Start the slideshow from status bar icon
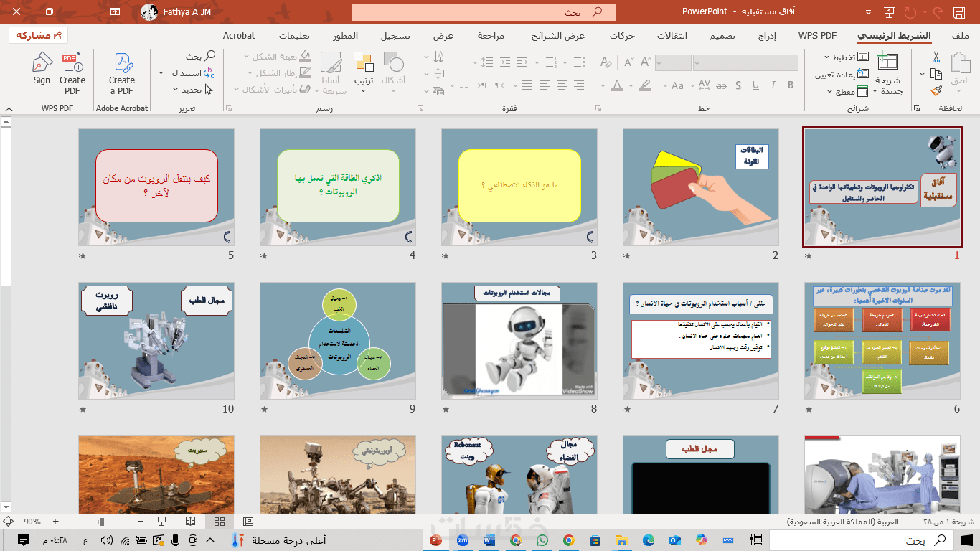This screenshot has height=551, width=980. pyautogui.click(x=161, y=522)
